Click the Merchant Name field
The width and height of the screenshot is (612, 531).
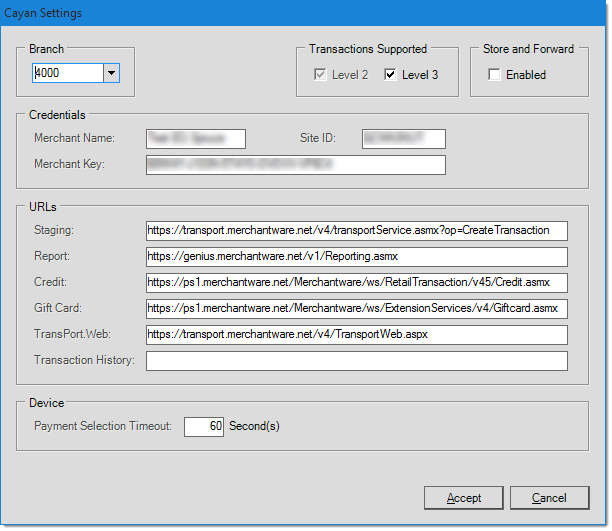[x=196, y=139]
